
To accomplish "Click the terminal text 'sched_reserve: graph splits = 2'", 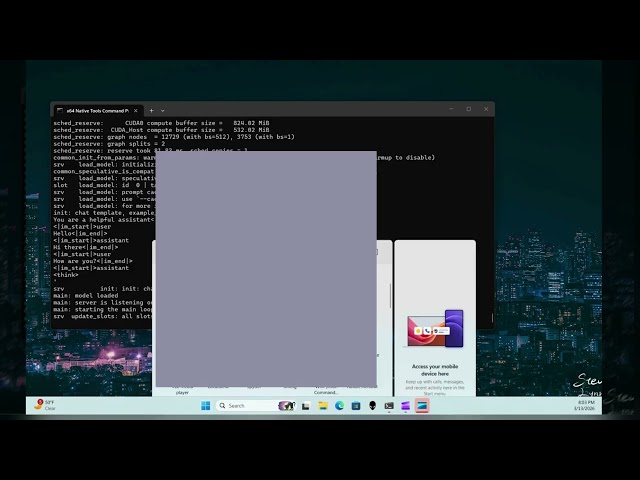I will (109, 144).
